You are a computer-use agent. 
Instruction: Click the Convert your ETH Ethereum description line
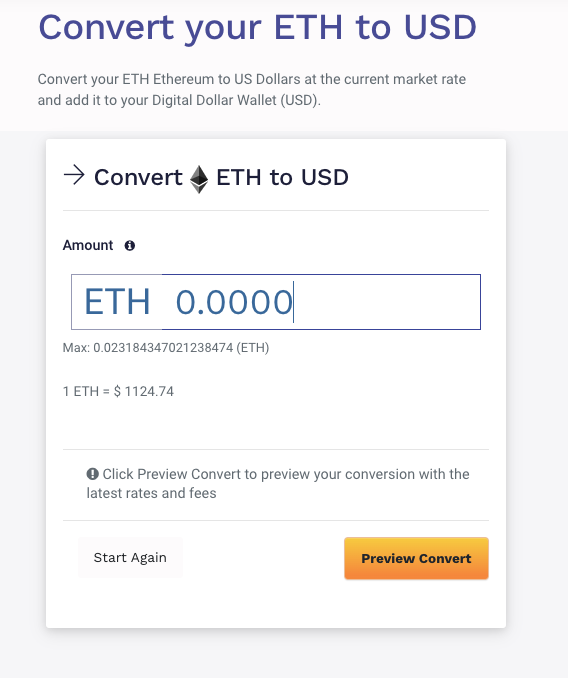[252, 79]
